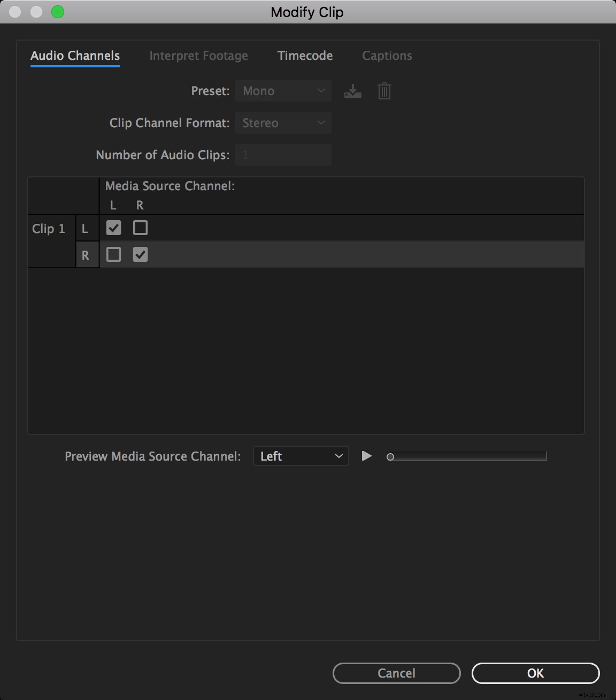Viewport: 616px width, 700px height.
Task: Open the Preset dropdown
Action: pos(283,91)
